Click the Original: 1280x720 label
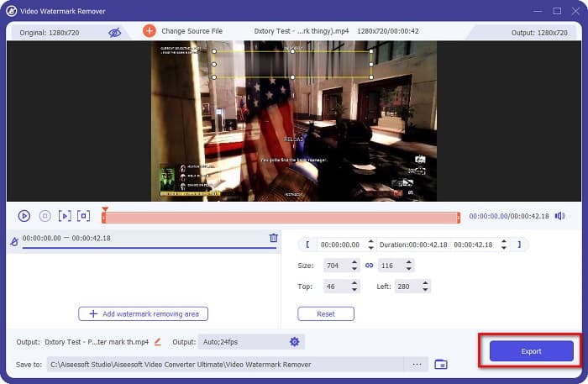This screenshot has height=384, width=588. pos(50,33)
